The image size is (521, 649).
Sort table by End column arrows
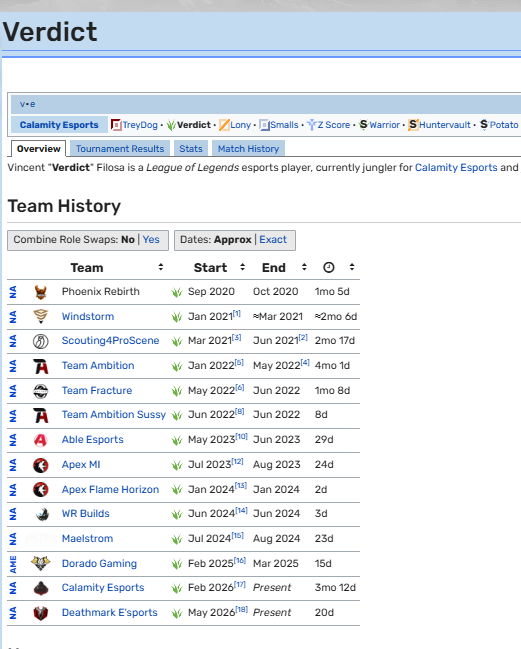click(304, 267)
